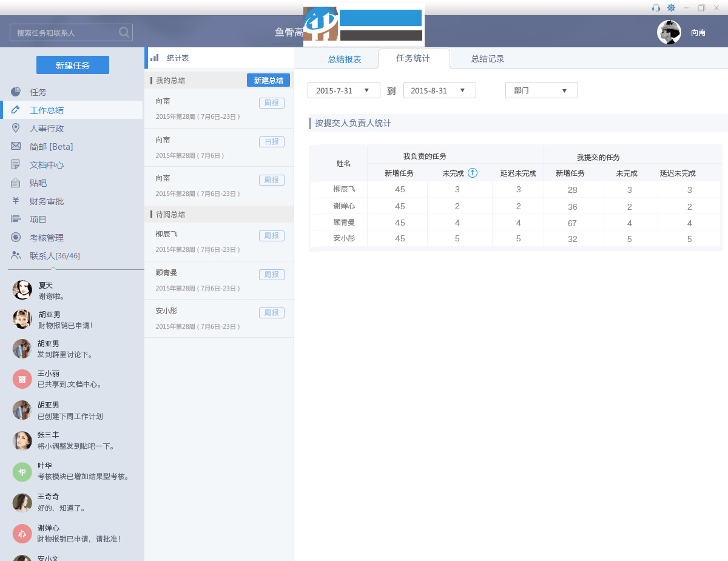
Task: Open message 发到群里讨论下。
Action: (x=65, y=354)
